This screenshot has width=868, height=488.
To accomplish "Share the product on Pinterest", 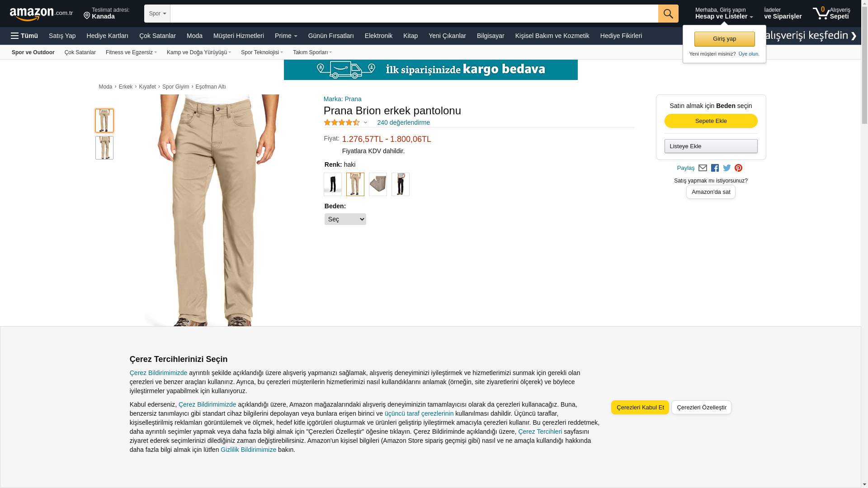I will coord(738,168).
